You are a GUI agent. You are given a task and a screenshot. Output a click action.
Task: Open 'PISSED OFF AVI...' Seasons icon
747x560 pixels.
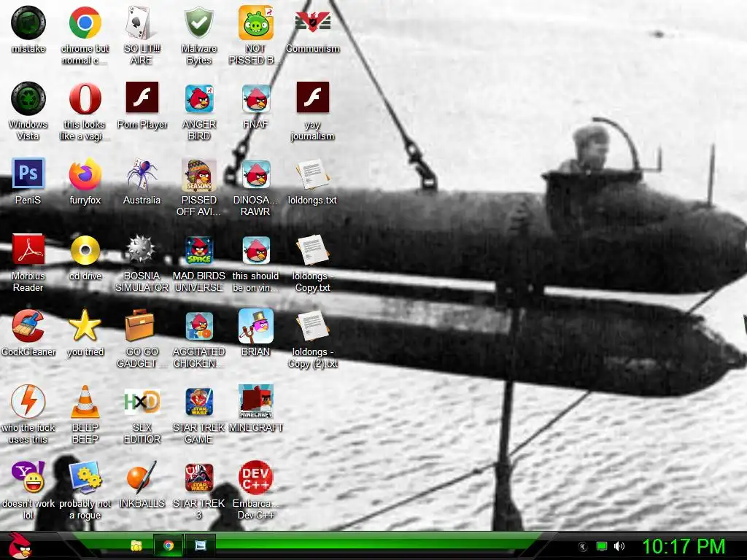tap(199, 175)
